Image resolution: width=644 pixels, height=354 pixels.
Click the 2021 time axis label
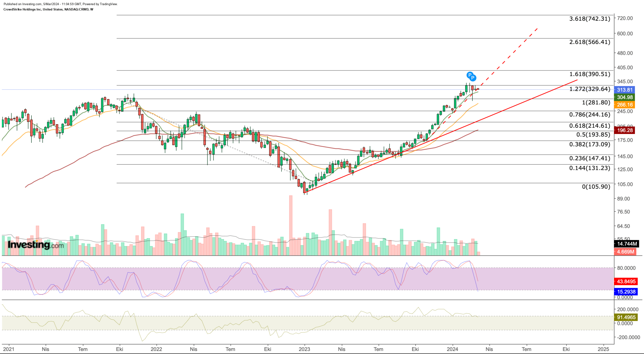click(x=9, y=349)
